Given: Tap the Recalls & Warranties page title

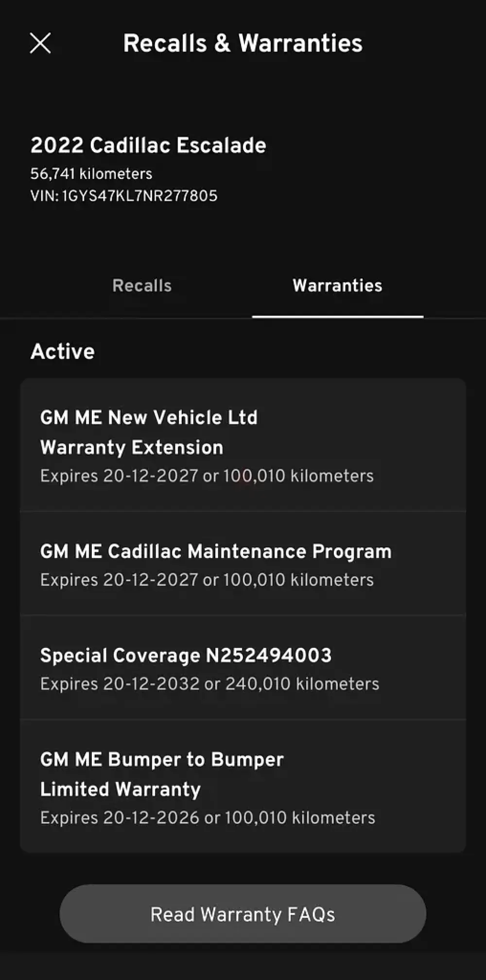Looking at the screenshot, I should click(x=243, y=43).
